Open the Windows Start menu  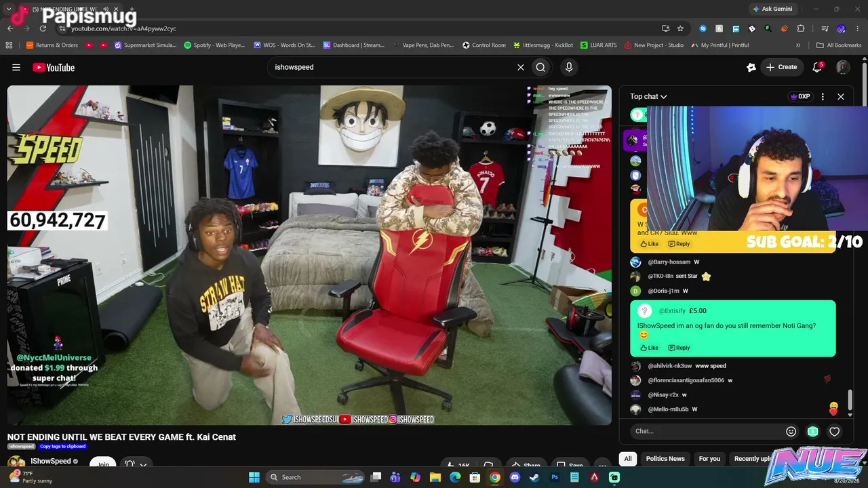click(x=254, y=477)
